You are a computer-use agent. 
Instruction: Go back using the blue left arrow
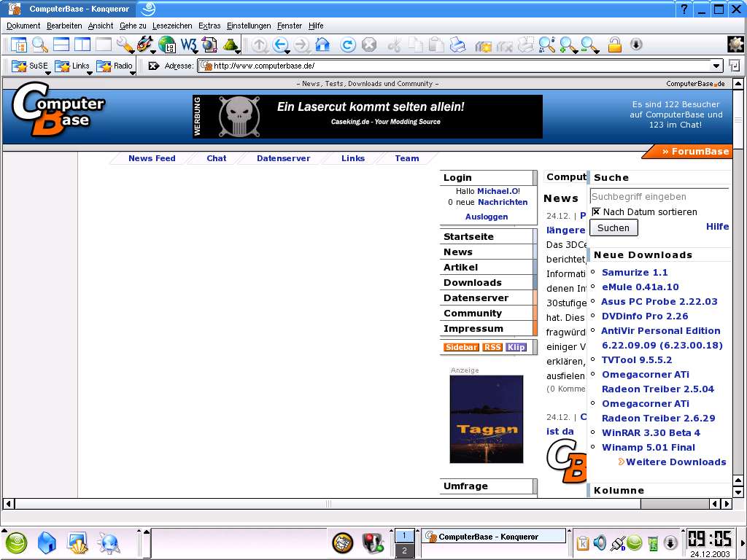280,44
